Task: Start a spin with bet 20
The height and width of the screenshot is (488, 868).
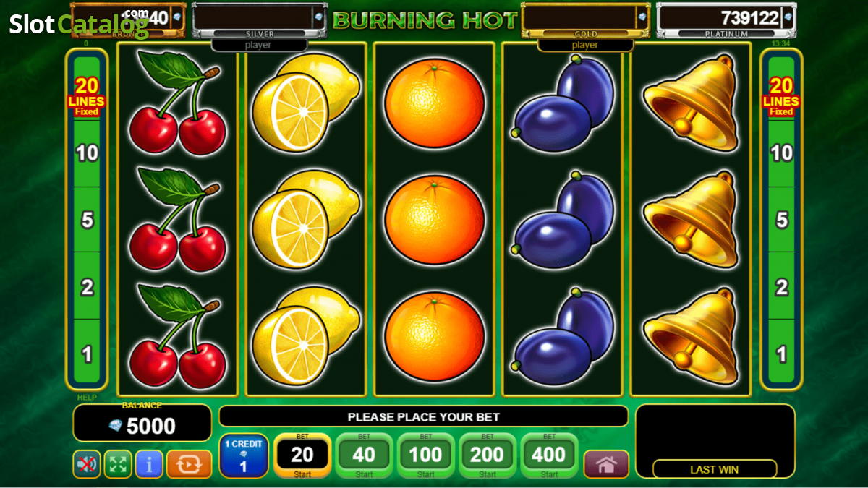Action: pyautogui.click(x=302, y=455)
